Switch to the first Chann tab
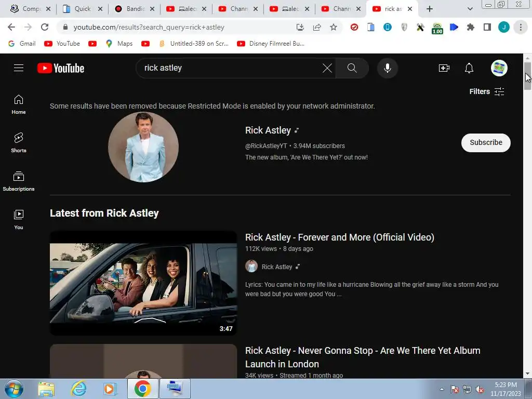The image size is (532, 399). 237,9
